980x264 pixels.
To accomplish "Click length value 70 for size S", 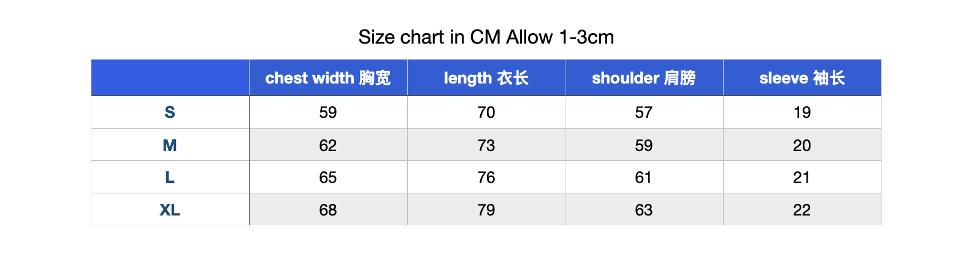I will (x=486, y=112).
